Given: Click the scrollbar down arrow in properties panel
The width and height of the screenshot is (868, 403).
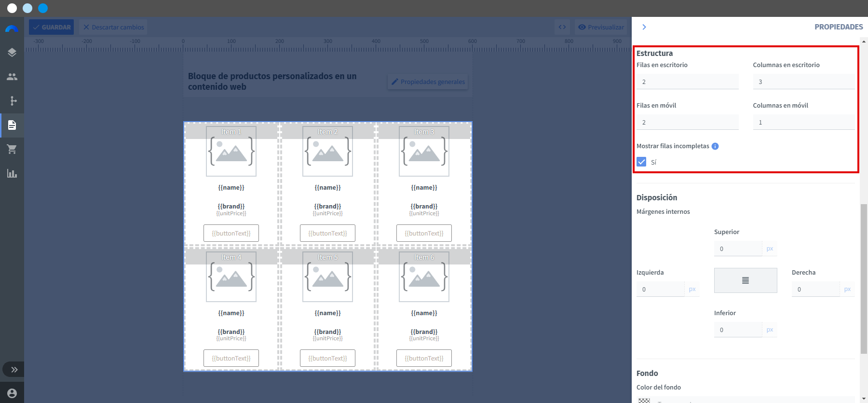Looking at the screenshot, I should [x=864, y=399].
